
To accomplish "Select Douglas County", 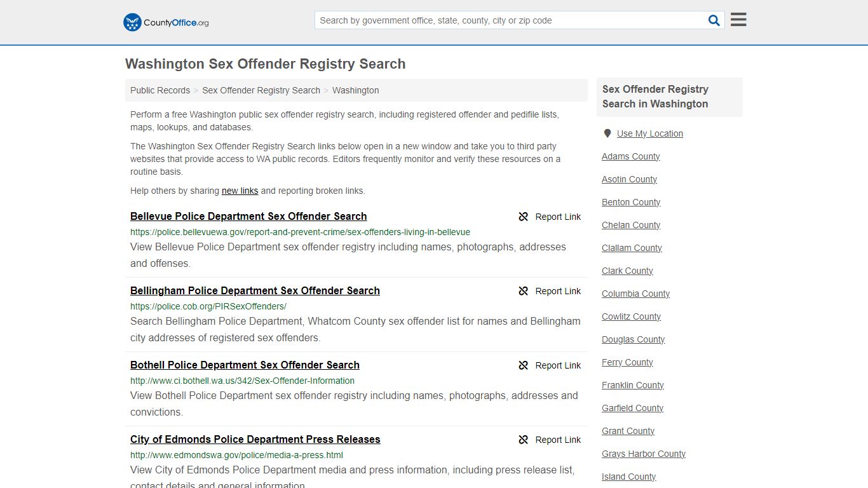I will click(633, 339).
